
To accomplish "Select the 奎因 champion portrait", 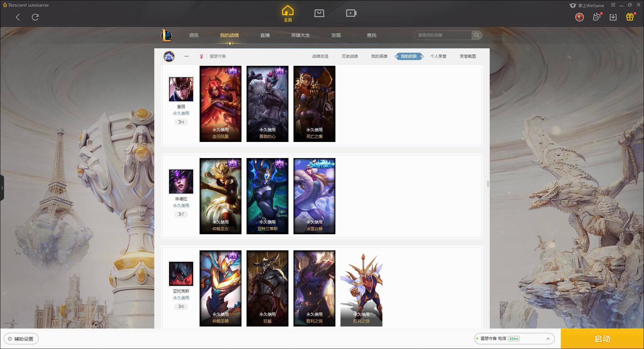I will tap(181, 89).
